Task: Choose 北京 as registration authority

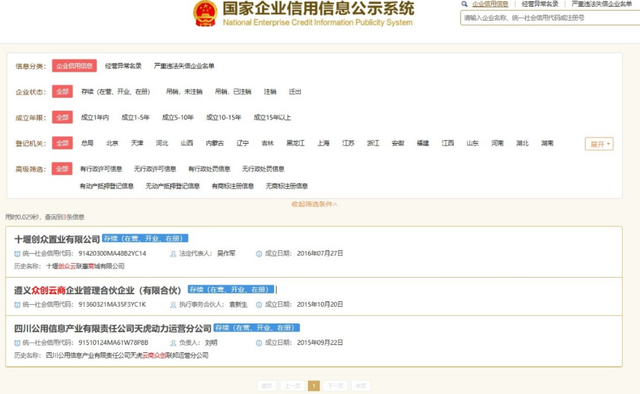Action: (112, 143)
